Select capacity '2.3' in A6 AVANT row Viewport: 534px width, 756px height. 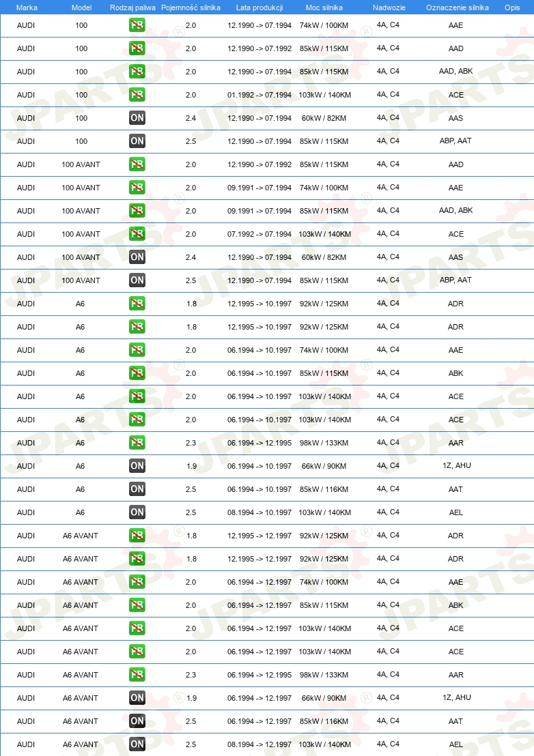tap(191, 675)
